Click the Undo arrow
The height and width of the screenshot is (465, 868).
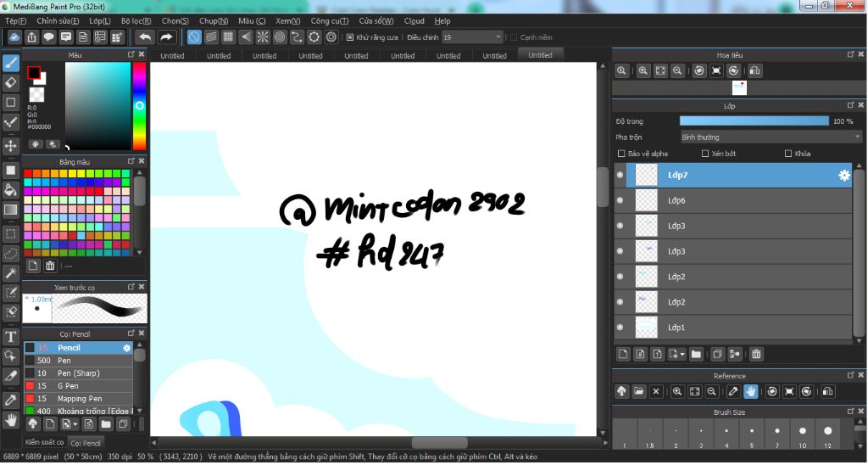[145, 37]
